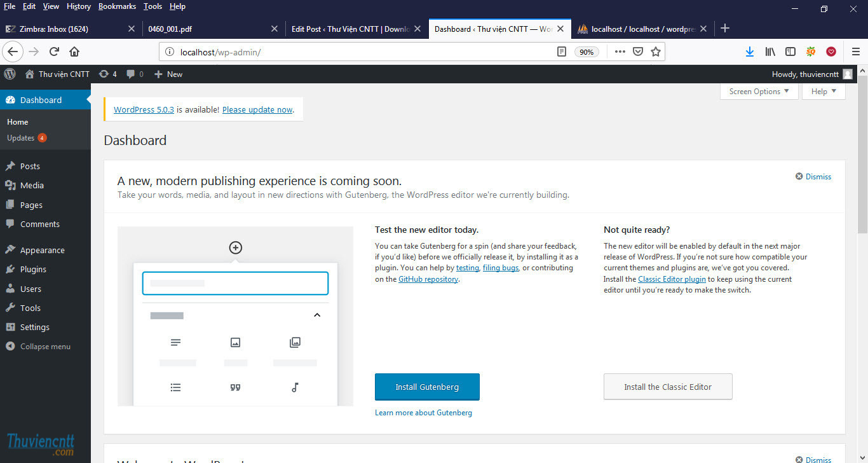Image resolution: width=868 pixels, height=463 pixels.
Task: Open the History menu
Action: [x=79, y=6]
